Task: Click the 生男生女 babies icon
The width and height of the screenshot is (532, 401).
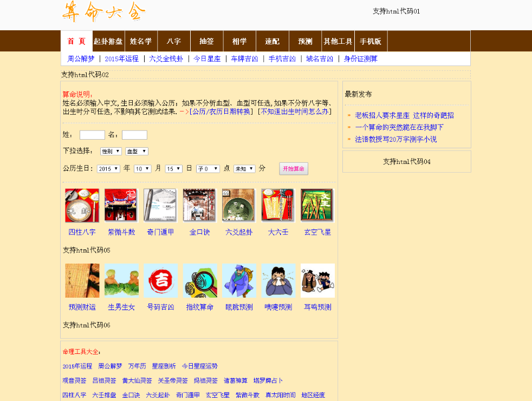Action: 121,280
